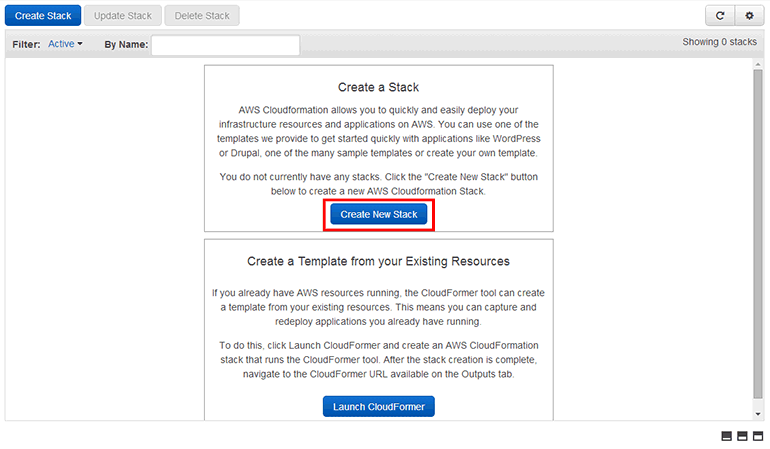
Task: Click the refresh stacks icon
Action: [x=720, y=16]
